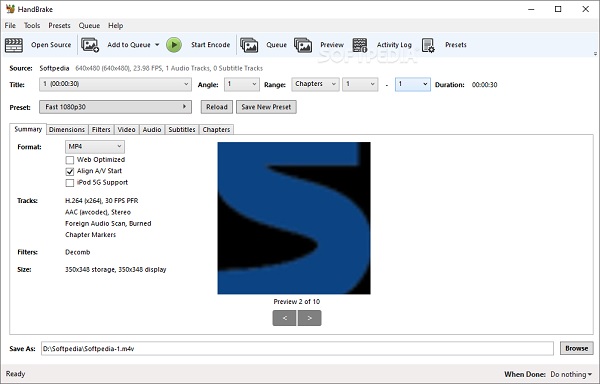
Task: Open the When Done Do nothing dropdown
Action: tap(571, 374)
